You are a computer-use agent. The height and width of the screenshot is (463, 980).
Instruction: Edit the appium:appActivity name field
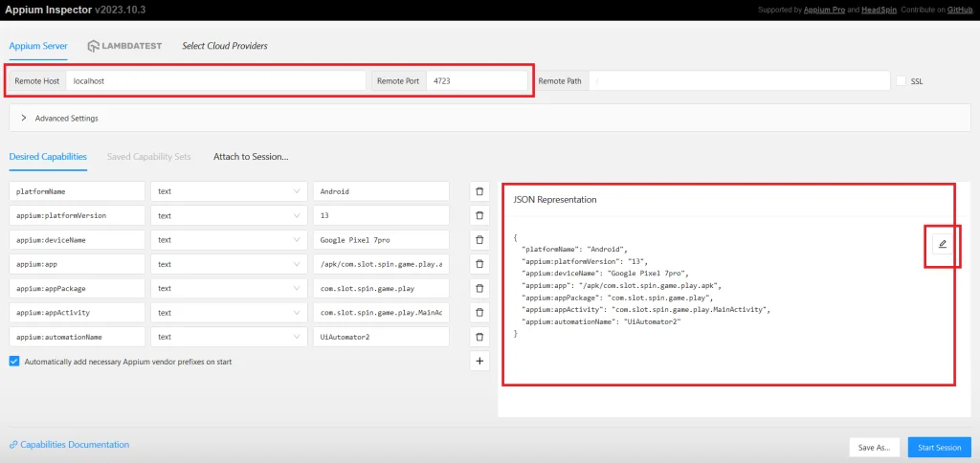(77, 313)
